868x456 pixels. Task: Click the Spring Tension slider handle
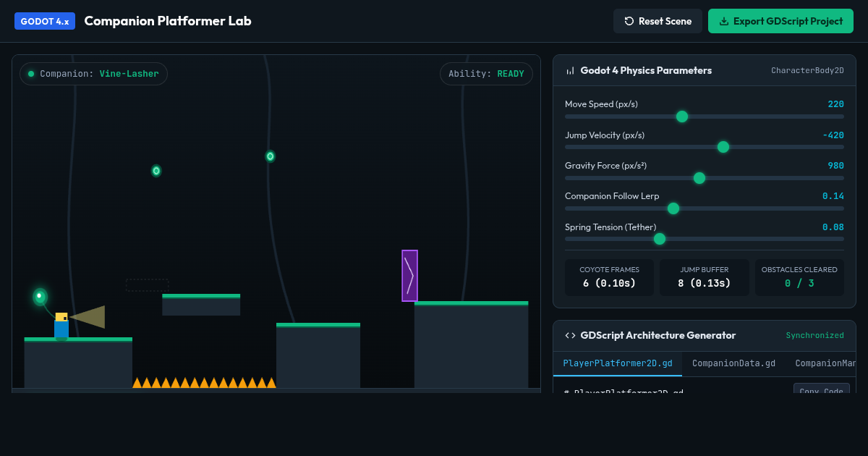pos(659,239)
